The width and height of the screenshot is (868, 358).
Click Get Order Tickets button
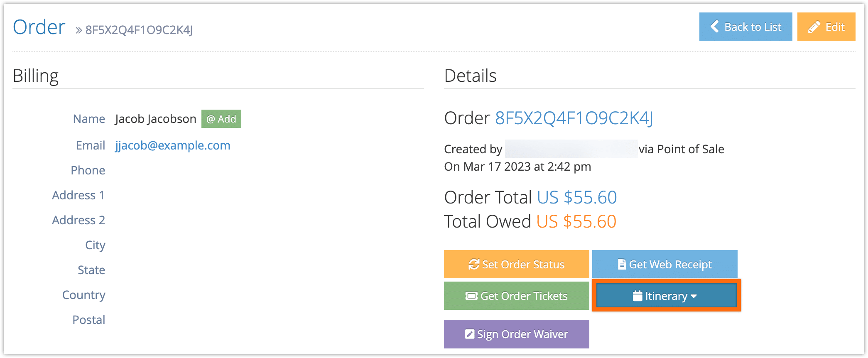[x=516, y=296]
